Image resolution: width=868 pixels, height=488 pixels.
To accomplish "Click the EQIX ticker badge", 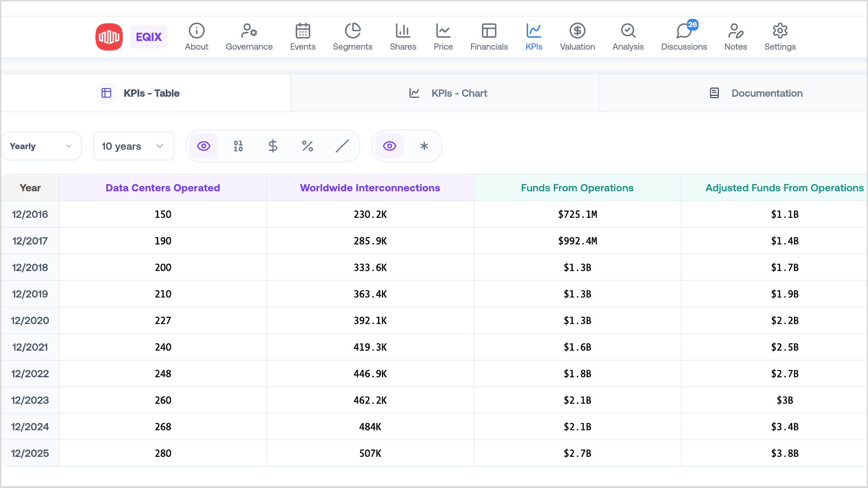I will [x=149, y=37].
